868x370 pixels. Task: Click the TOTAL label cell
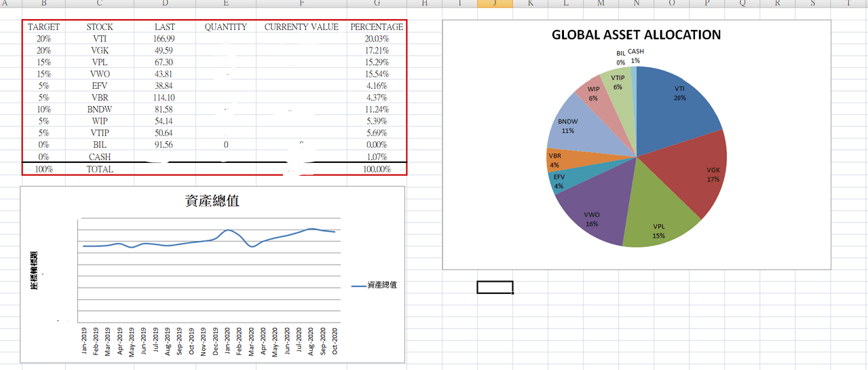pyautogui.click(x=100, y=169)
